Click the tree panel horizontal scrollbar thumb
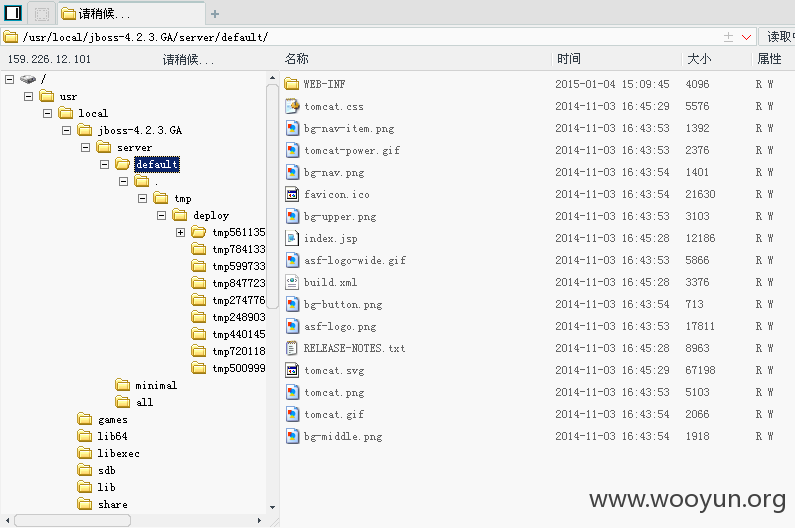 click(72, 520)
